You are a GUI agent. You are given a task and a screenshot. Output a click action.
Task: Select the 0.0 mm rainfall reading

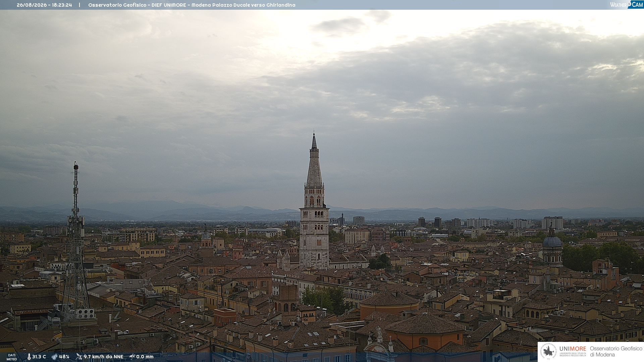tap(145, 357)
